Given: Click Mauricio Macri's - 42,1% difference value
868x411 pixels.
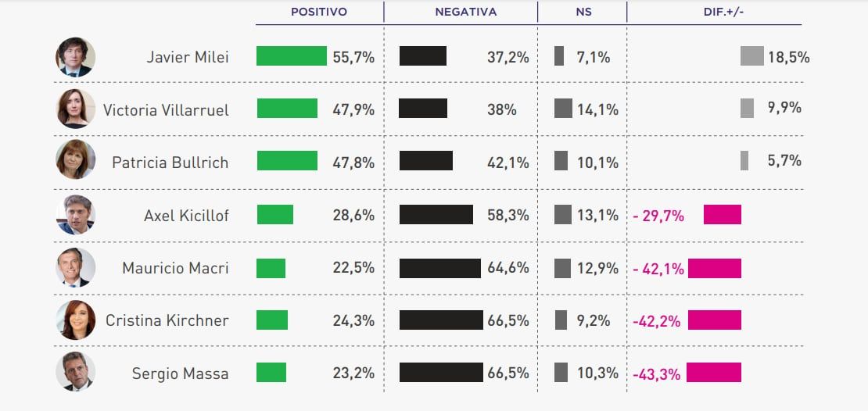Looking at the screenshot, I should coord(658,269).
